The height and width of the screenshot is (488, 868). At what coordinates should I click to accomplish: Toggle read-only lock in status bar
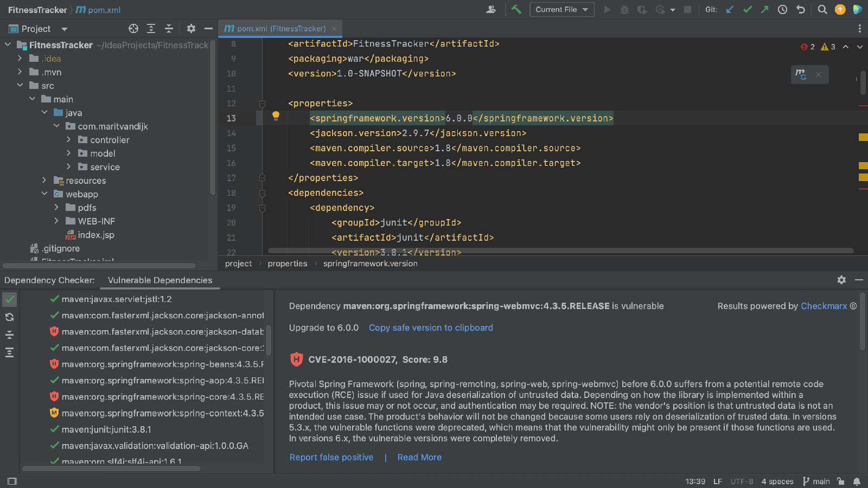tap(840, 481)
